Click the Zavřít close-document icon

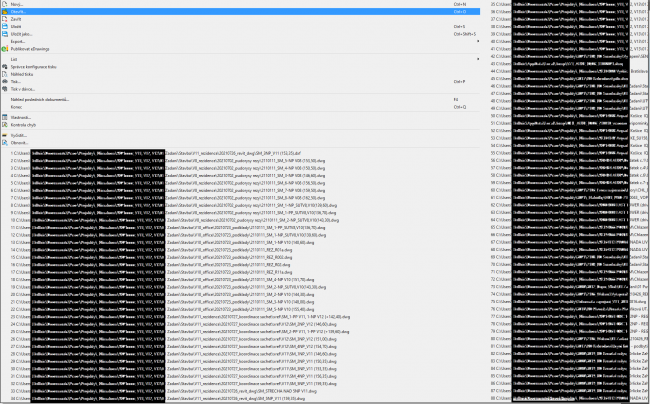point(5,19)
